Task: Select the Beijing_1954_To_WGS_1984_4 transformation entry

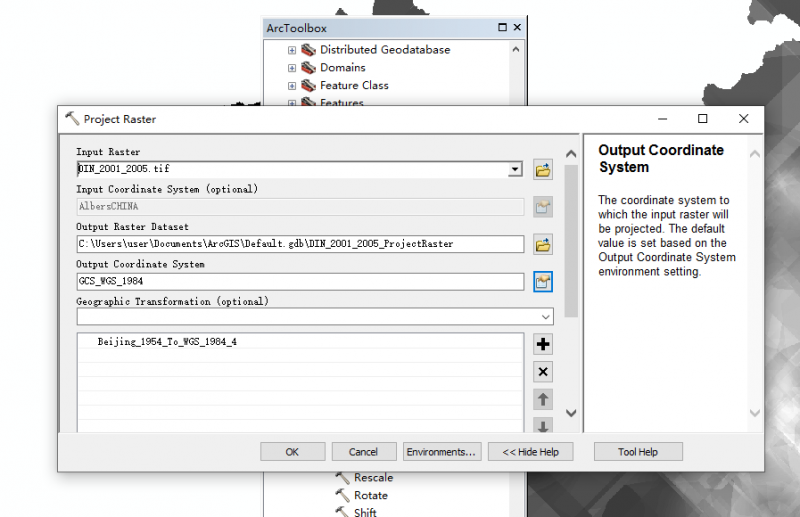Action: tap(167, 342)
